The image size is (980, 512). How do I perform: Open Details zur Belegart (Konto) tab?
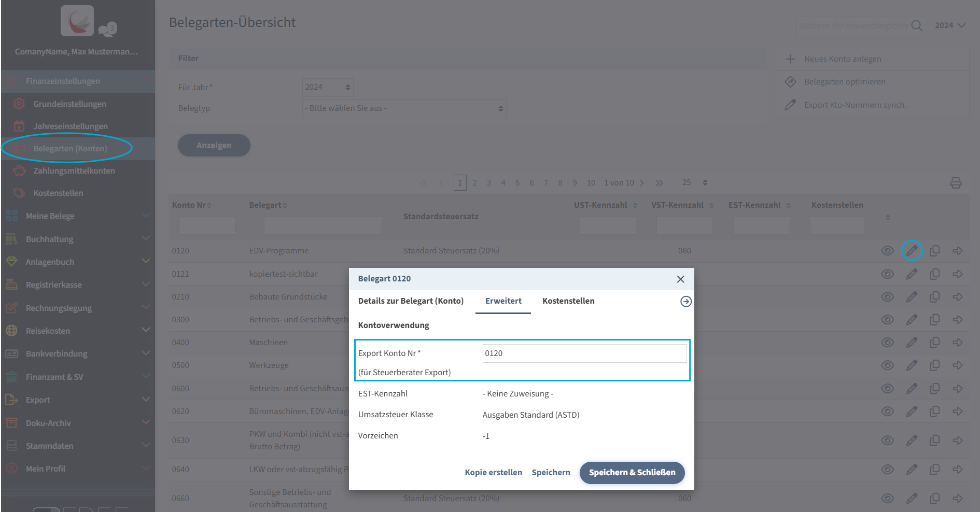point(411,301)
